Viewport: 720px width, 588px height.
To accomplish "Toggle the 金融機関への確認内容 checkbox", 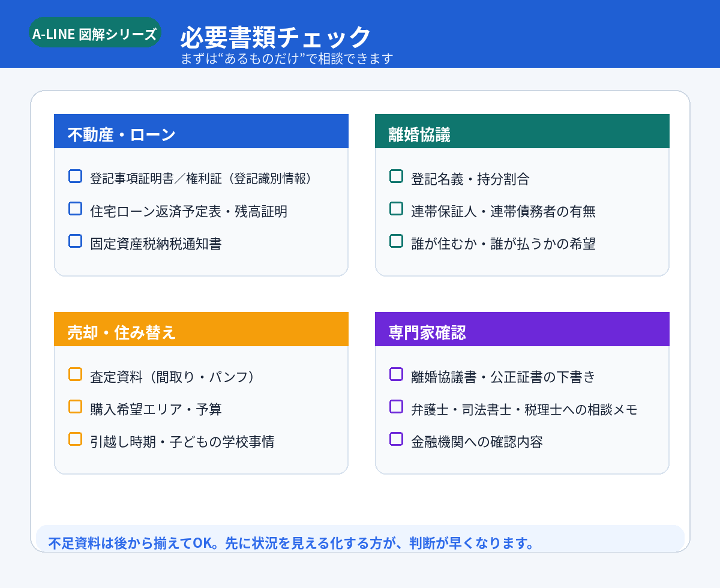I will pos(396,439).
